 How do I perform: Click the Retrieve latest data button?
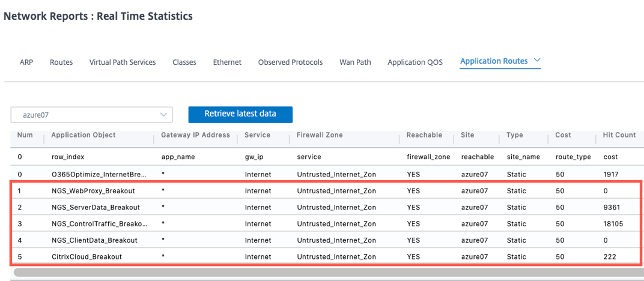[240, 115]
